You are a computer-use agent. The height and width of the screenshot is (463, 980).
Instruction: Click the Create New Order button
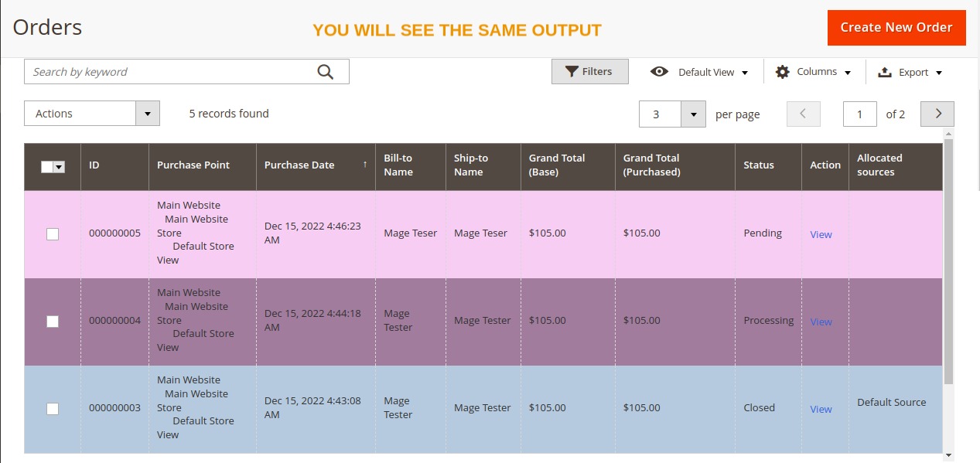coord(896,26)
